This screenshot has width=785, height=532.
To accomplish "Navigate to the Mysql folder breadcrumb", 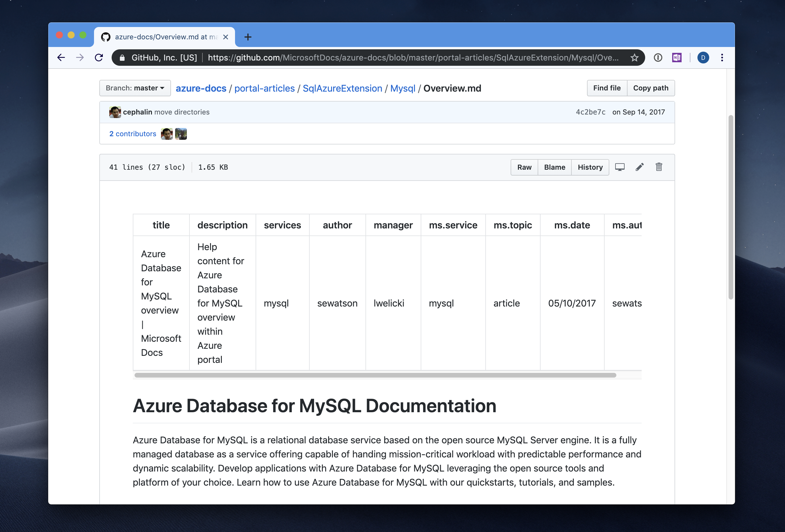I will (x=402, y=88).
